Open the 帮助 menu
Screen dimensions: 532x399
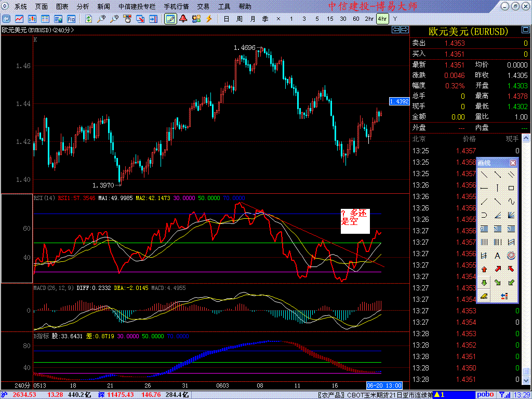245,7
